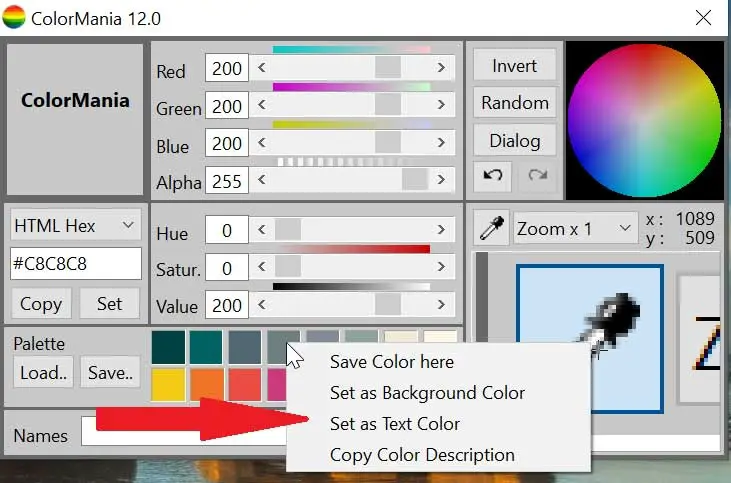The height and width of the screenshot is (483, 731).
Task: Select Copy Color Description menu entry
Action: (x=422, y=455)
